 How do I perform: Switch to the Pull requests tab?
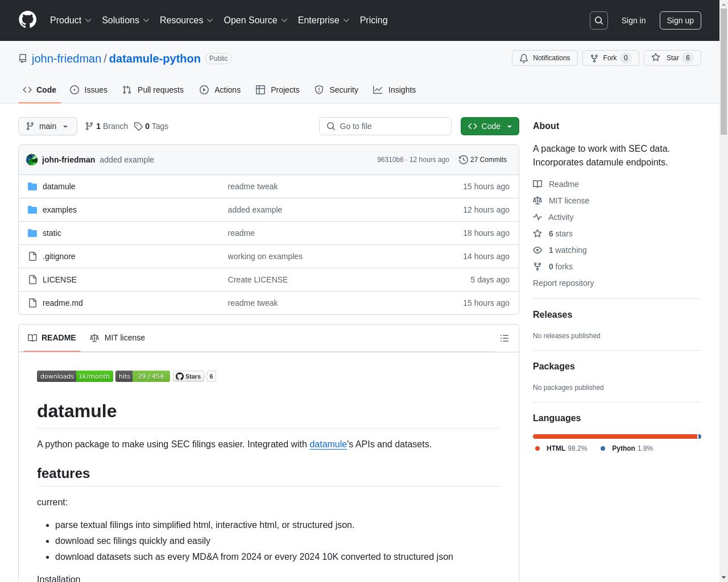[153, 90]
